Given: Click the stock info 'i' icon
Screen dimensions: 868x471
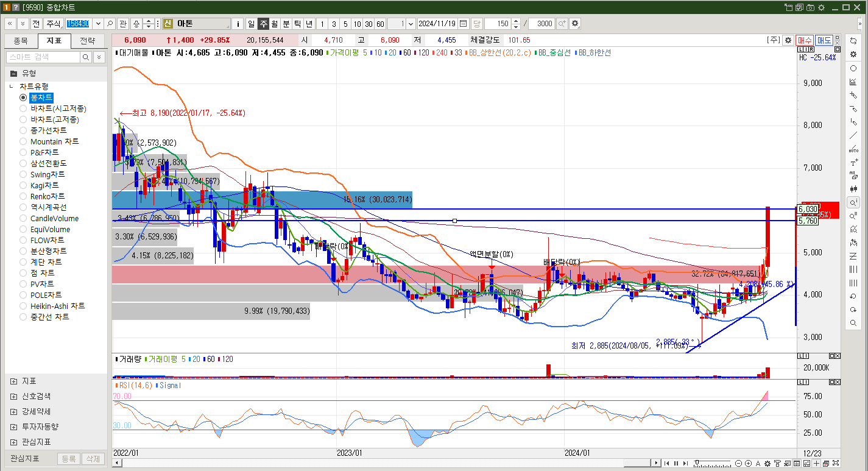Looking at the screenshot, I should click(x=238, y=24).
